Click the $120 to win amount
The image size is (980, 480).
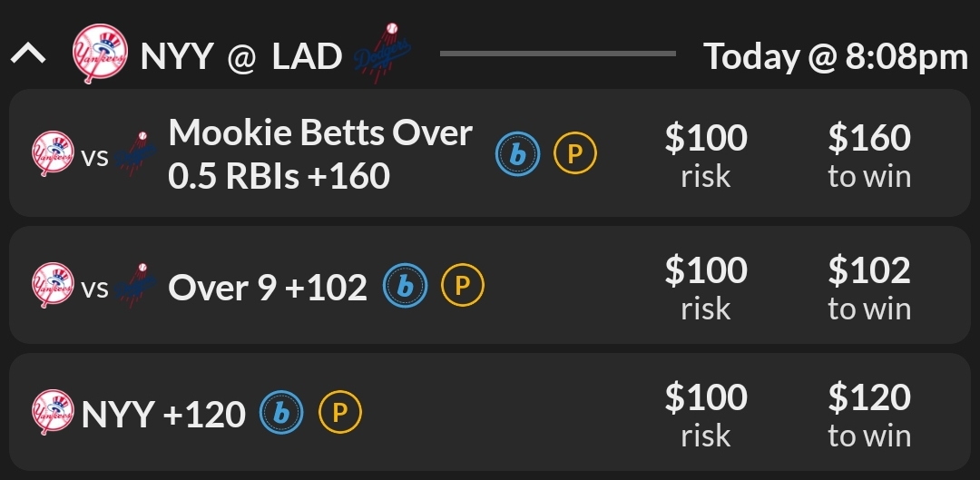[x=868, y=415]
